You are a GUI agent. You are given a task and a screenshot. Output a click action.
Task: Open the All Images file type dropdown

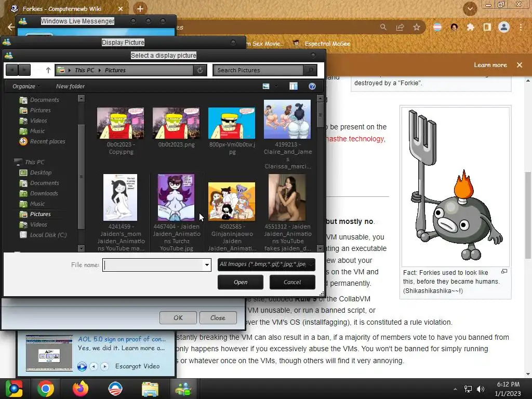point(267,264)
